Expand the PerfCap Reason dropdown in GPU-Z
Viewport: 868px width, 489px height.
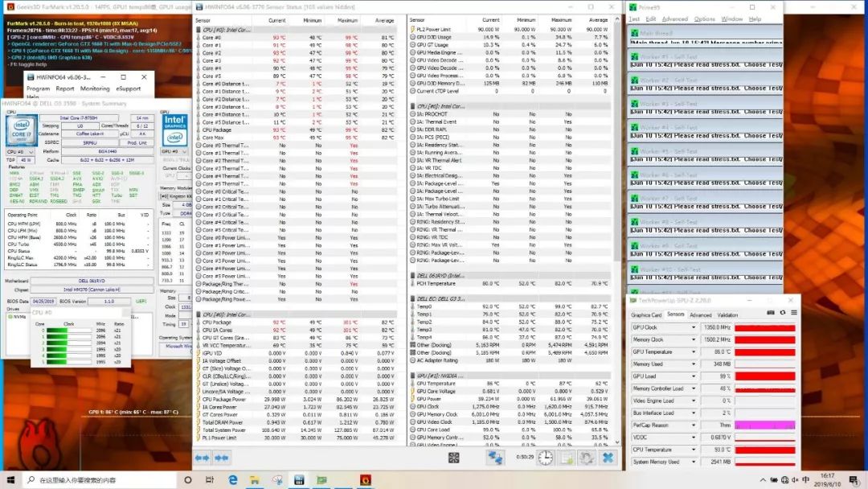click(x=694, y=425)
